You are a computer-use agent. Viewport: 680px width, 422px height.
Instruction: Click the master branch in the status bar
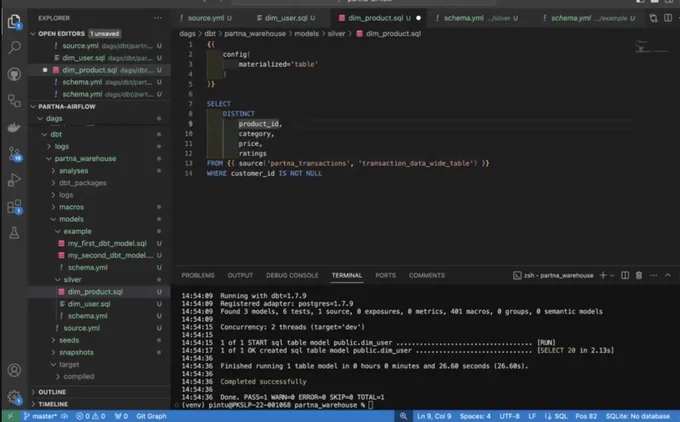coord(40,416)
